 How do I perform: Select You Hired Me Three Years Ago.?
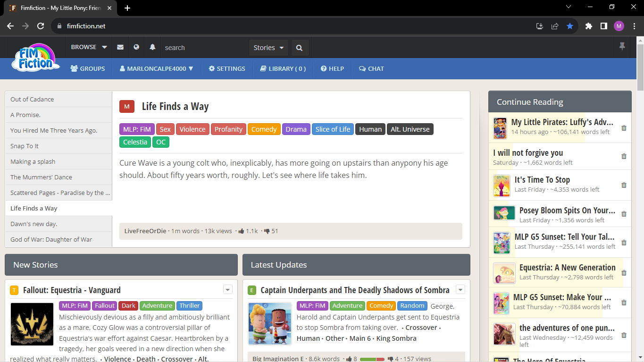click(x=59, y=130)
